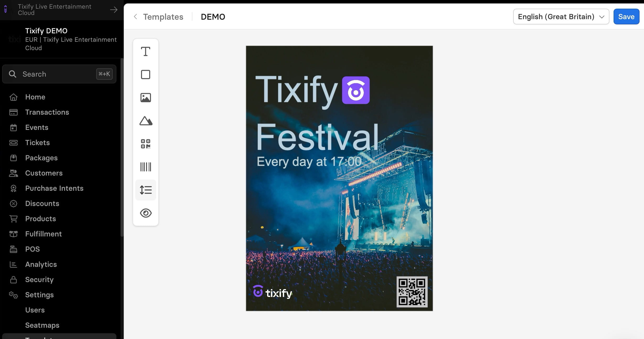Click the Tixify DEMO organization header
The image size is (644, 339).
click(x=62, y=39)
